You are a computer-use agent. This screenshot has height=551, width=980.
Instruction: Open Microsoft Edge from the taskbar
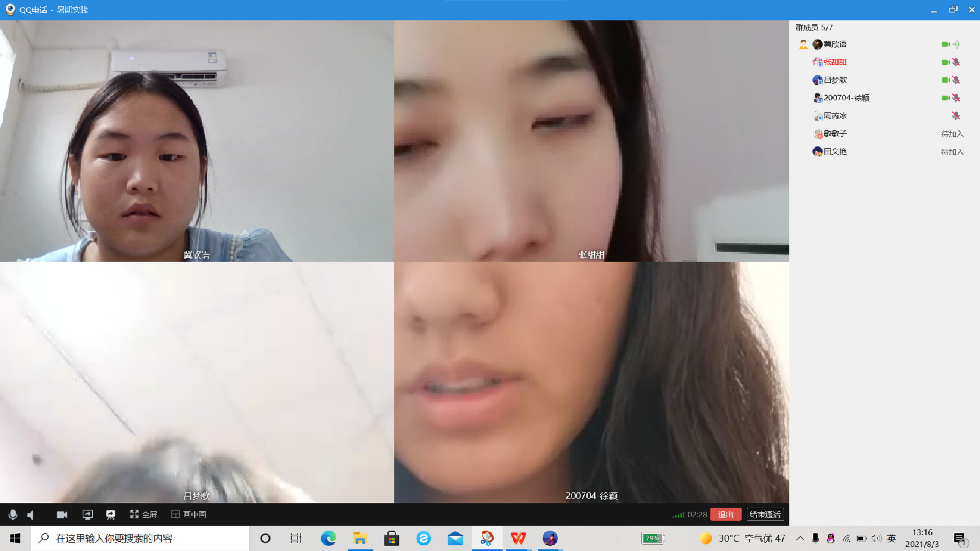tap(328, 538)
